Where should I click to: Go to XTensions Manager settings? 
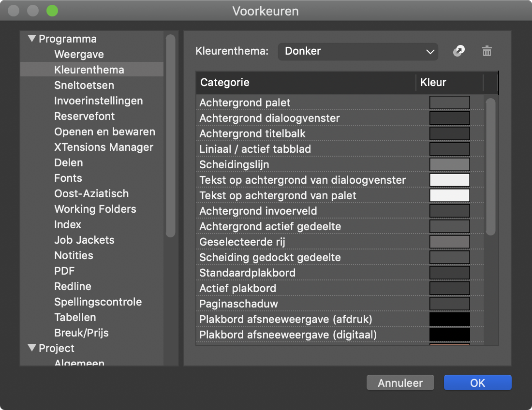(x=103, y=147)
